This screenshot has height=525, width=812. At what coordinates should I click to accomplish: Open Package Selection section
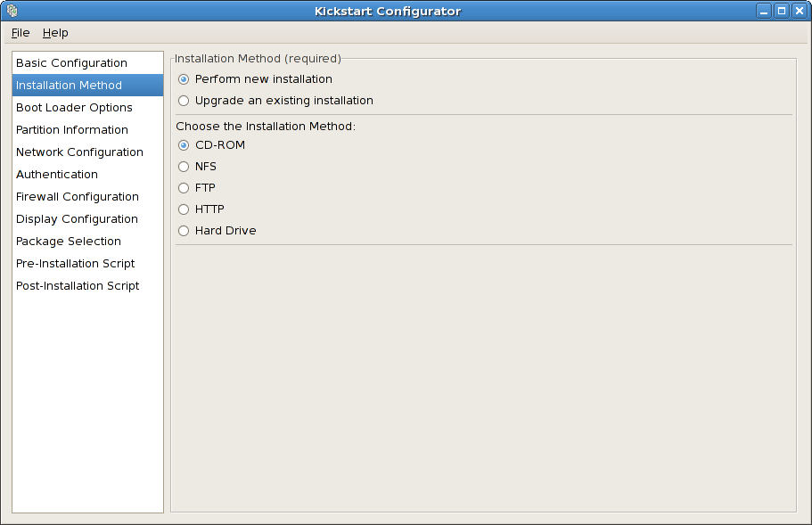(69, 242)
